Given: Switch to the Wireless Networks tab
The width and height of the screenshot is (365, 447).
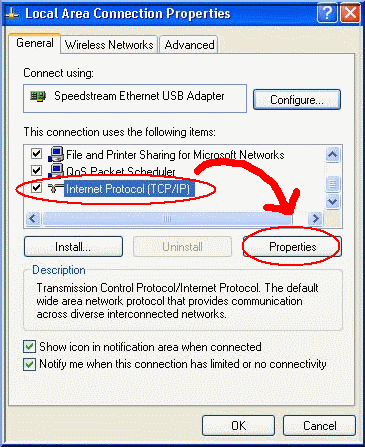Looking at the screenshot, I should tap(109, 45).
